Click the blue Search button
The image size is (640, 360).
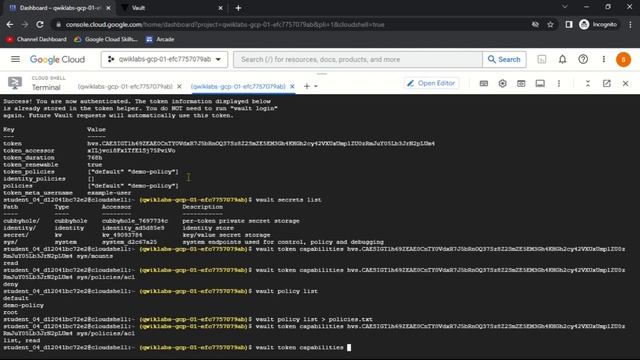(504, 60)
